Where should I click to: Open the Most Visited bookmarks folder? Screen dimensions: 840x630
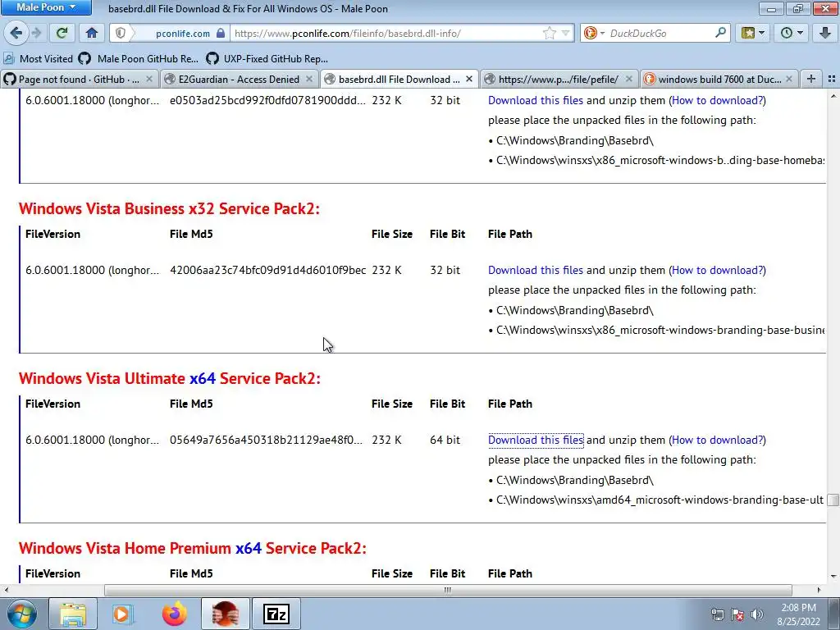click(39, 59)
